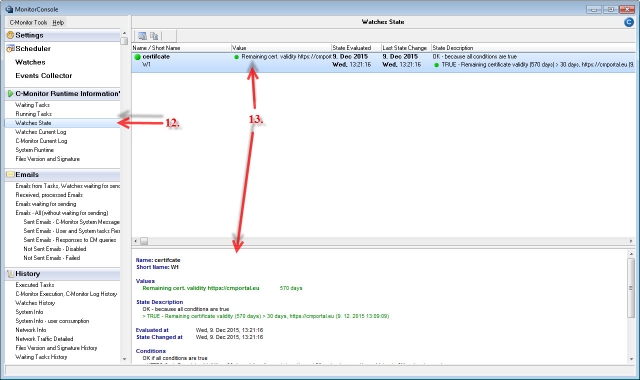Open Not Sent Emails - Failed

click(52, 258)
